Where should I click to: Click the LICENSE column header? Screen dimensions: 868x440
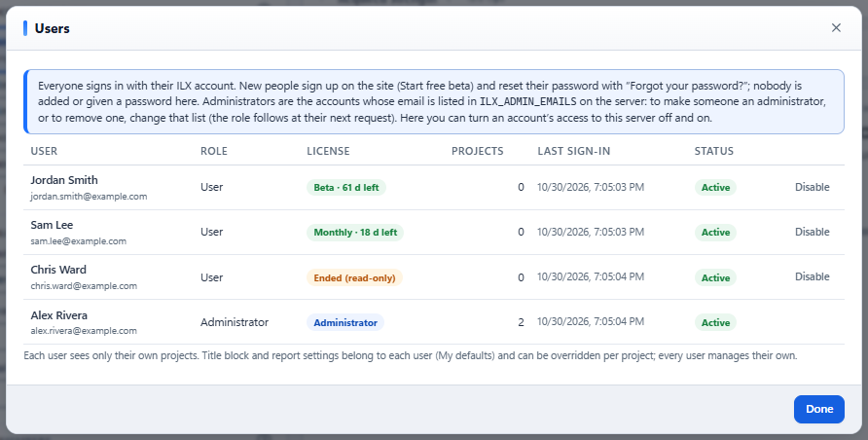[x=328, y=151]
